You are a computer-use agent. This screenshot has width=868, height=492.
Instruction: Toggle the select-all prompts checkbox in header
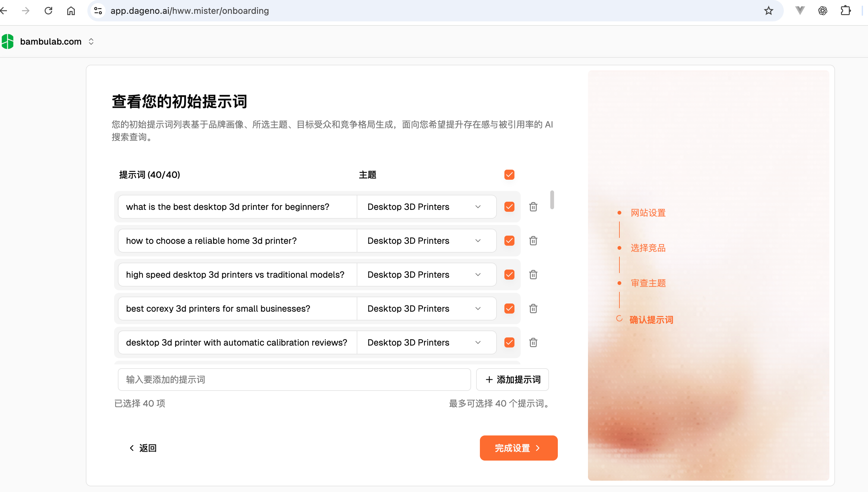(x=509, y=175)
